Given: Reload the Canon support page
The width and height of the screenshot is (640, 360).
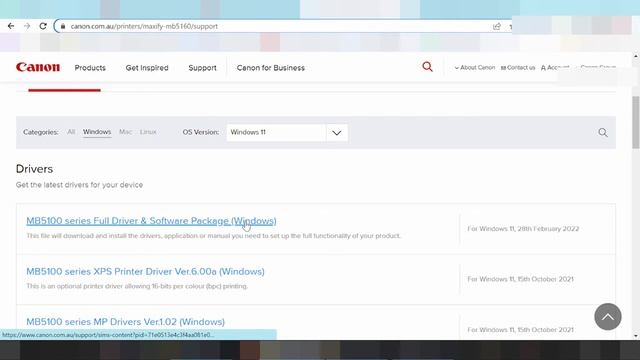Looking at the screenshot, I should coord(43,26).
